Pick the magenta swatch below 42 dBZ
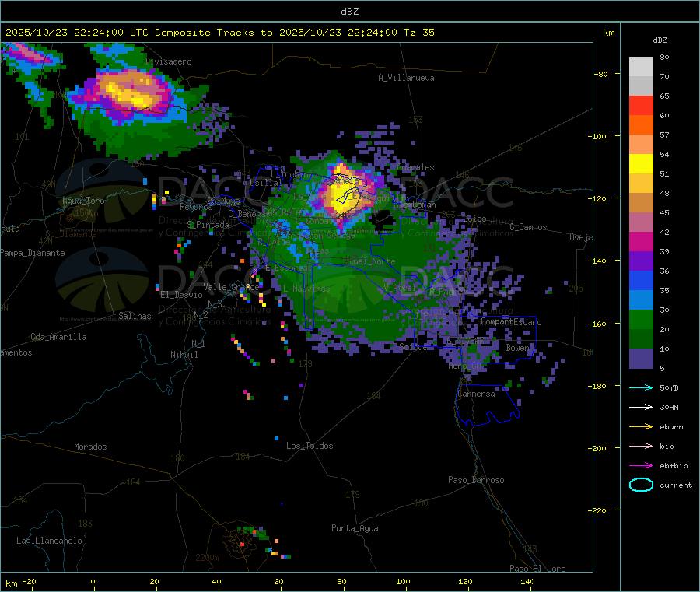This screenshot has height=592, width=700. (x=641, y=241)
